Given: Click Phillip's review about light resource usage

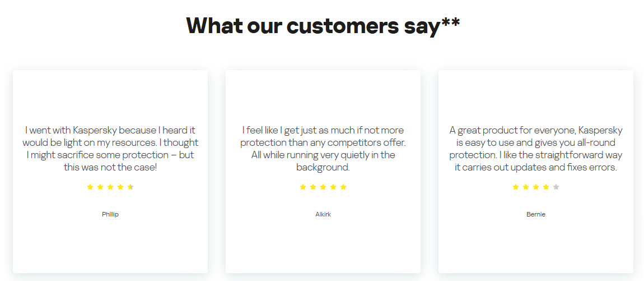Looking at the screenshot, I should click(110, 149).
